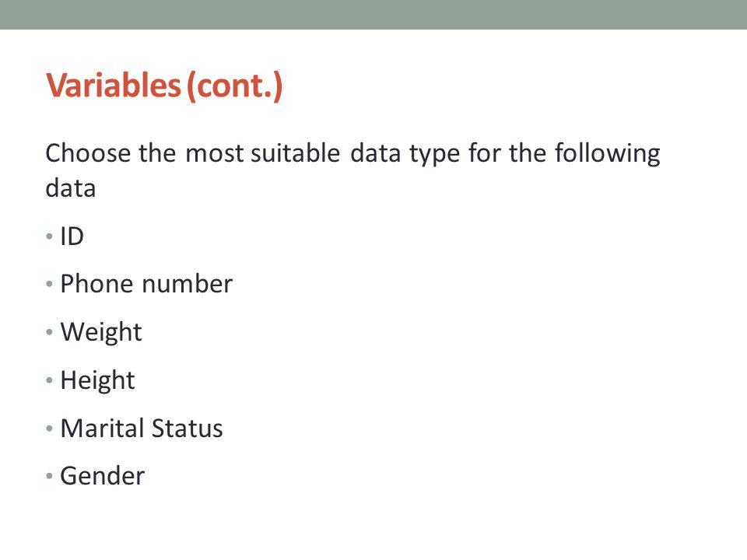747x560 pixels.
Task: Click the word number in Phone number
Action: [188, 284]
